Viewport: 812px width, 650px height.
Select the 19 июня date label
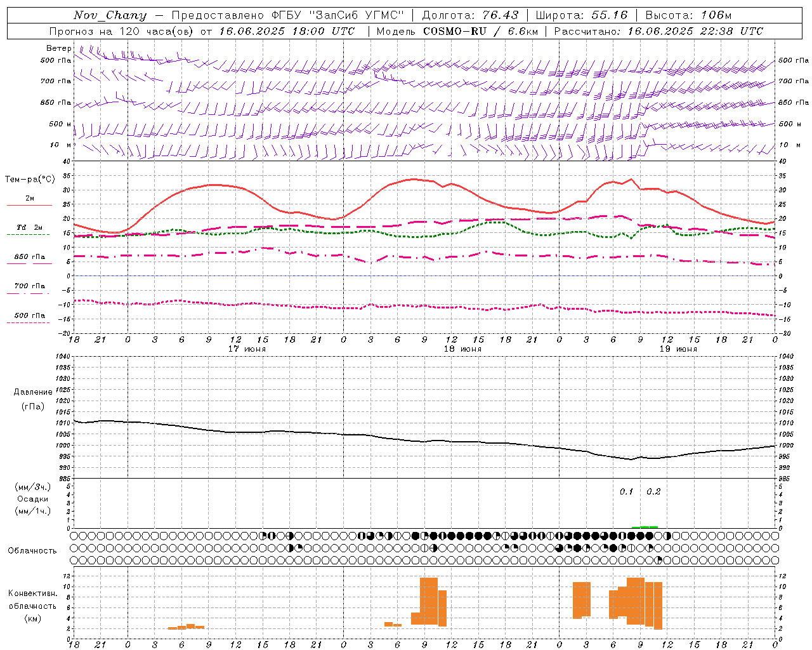coord(678,348)
